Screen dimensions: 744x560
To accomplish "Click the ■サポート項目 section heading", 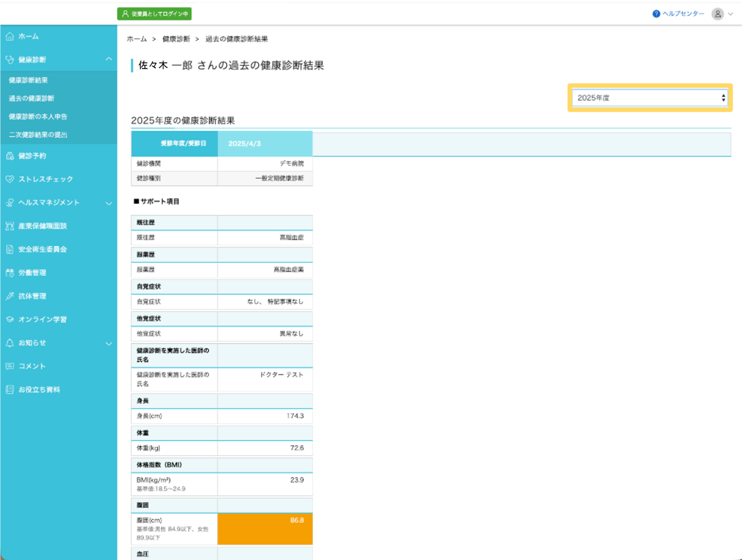I will click(156, 202).
